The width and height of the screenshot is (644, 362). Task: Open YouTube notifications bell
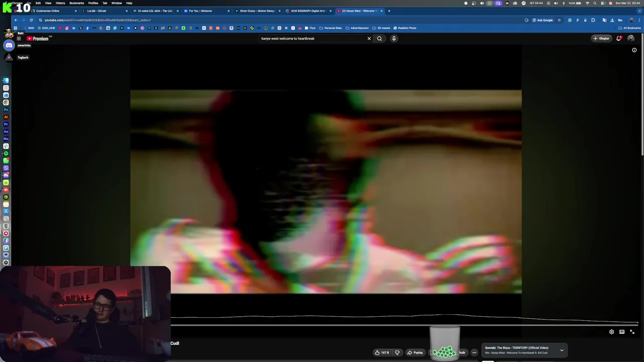point(619,38)
